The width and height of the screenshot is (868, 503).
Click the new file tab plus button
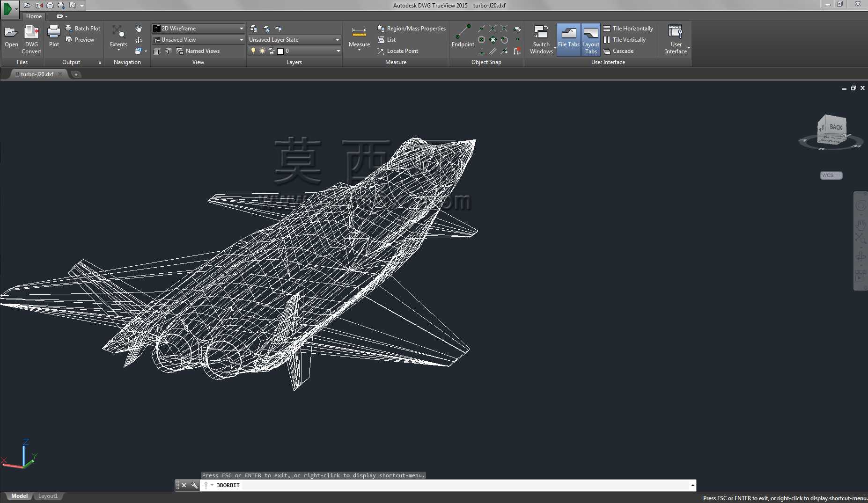[x=76, y=74]
